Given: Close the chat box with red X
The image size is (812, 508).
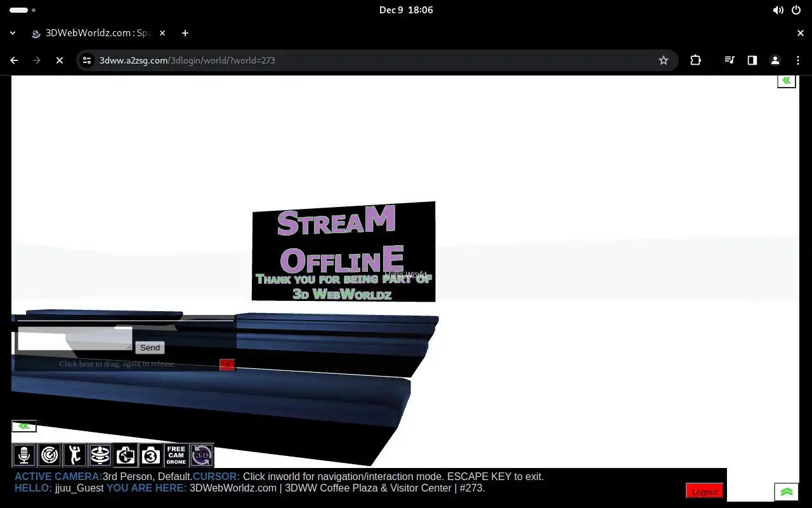Looking at the screenshot, I should pos(227,364).
